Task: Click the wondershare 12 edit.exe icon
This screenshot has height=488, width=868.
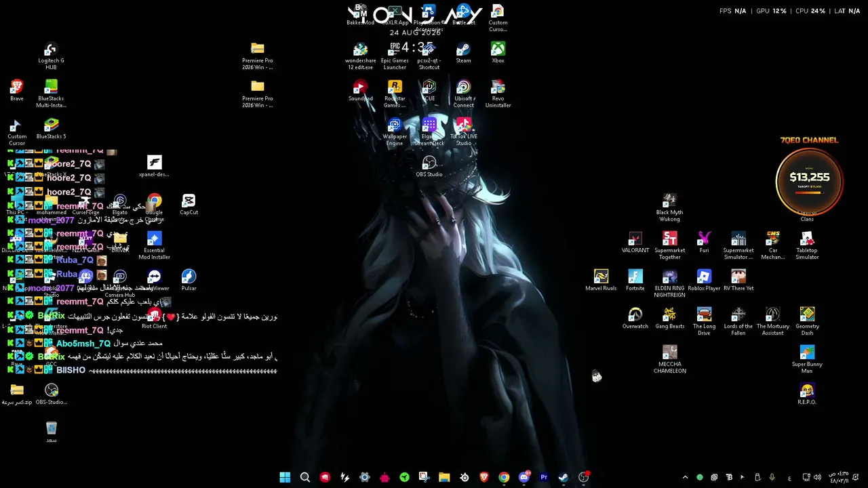Action: pos(360,56)
